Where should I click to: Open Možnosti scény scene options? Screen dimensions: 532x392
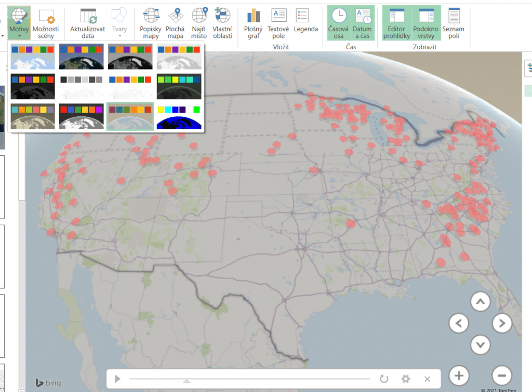click(x=46, y=24)
